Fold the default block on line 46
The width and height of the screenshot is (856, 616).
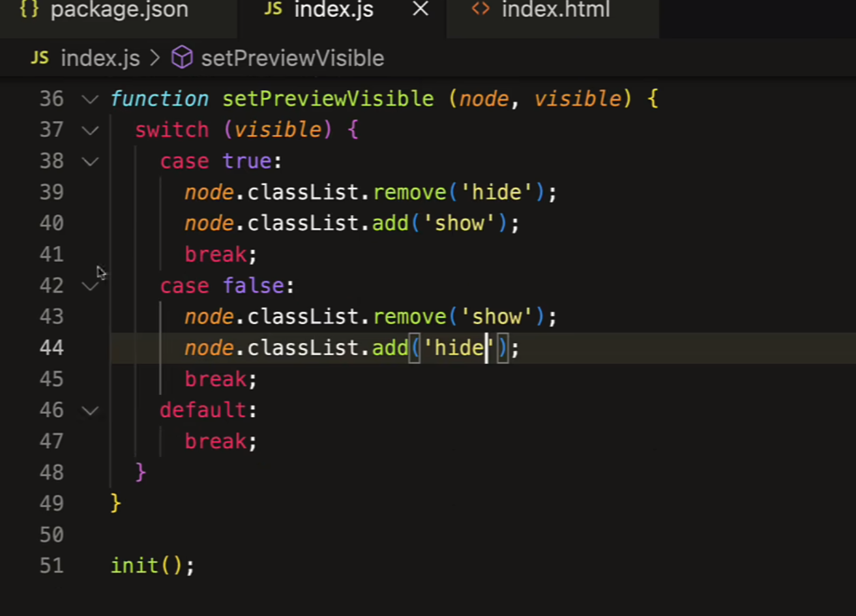tap(90, 410)
